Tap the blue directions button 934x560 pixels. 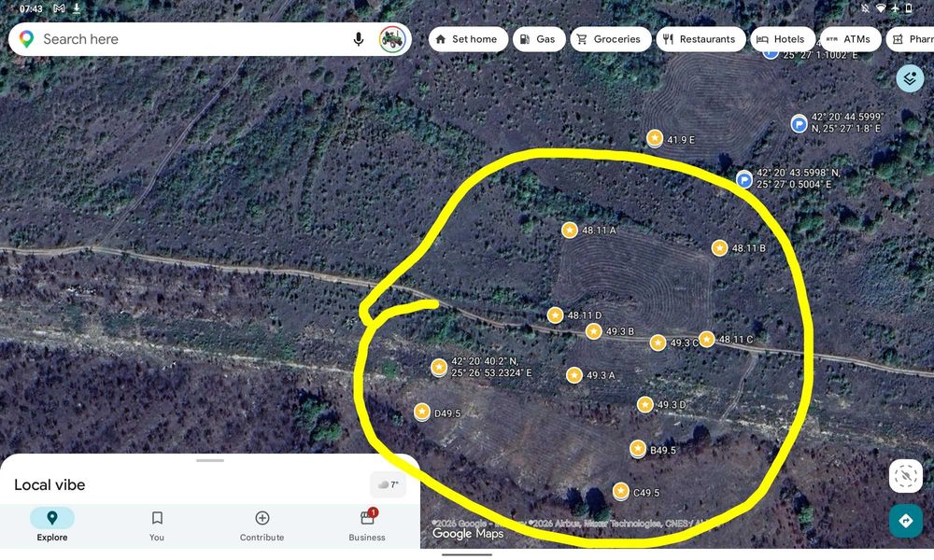(x=905, y=521)
